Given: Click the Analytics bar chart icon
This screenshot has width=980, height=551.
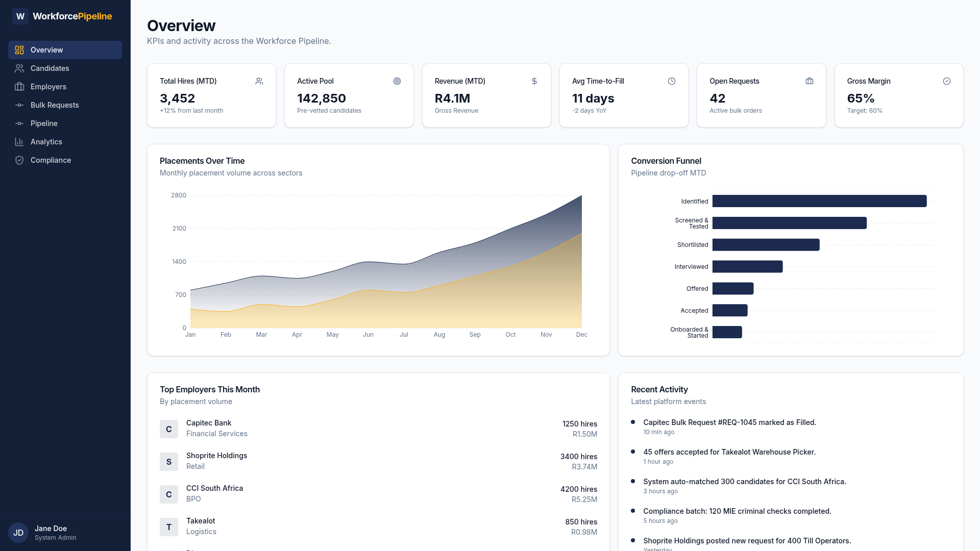Looking at the screenshot, I should pyautogui.click(x=19, y=142).
